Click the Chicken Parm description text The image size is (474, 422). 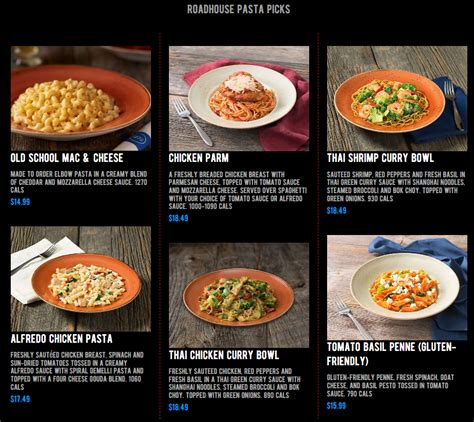coord(238,190)
